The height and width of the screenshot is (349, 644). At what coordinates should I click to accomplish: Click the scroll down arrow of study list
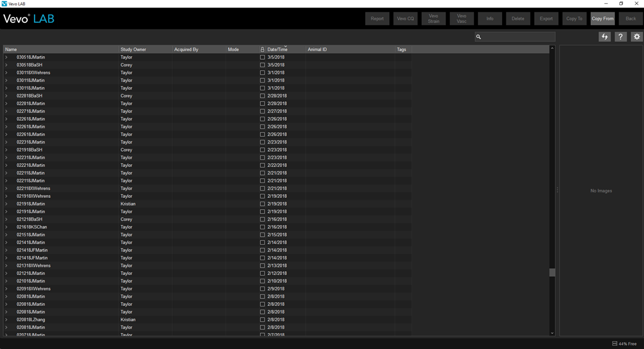[552, 333]
